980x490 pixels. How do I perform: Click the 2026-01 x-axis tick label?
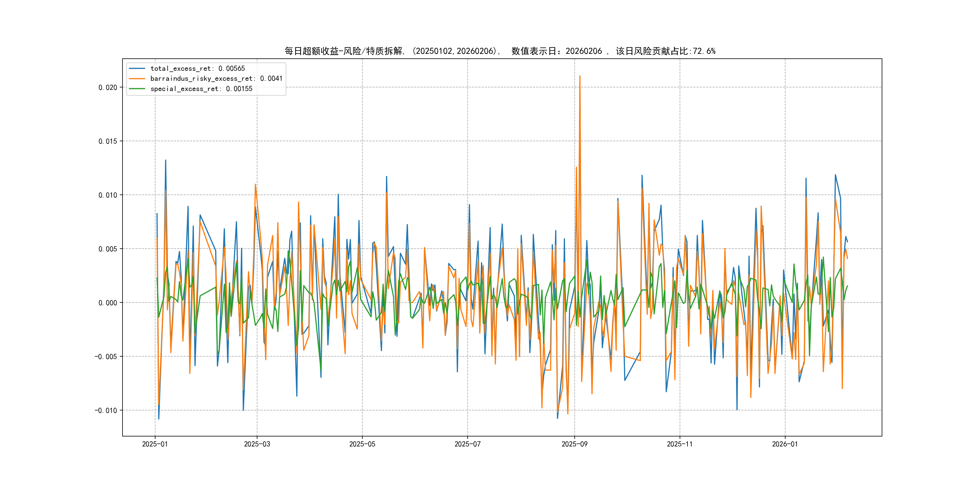click(x=785, y=444)
